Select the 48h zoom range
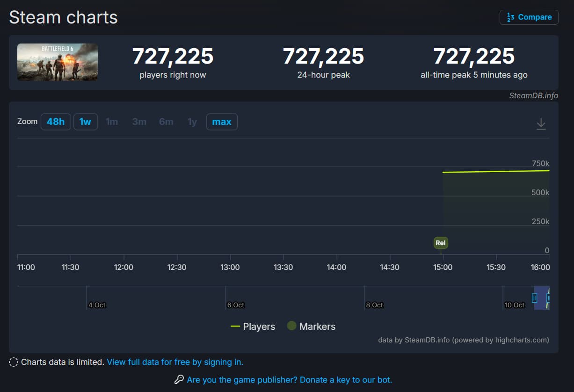 pos(56,122)
